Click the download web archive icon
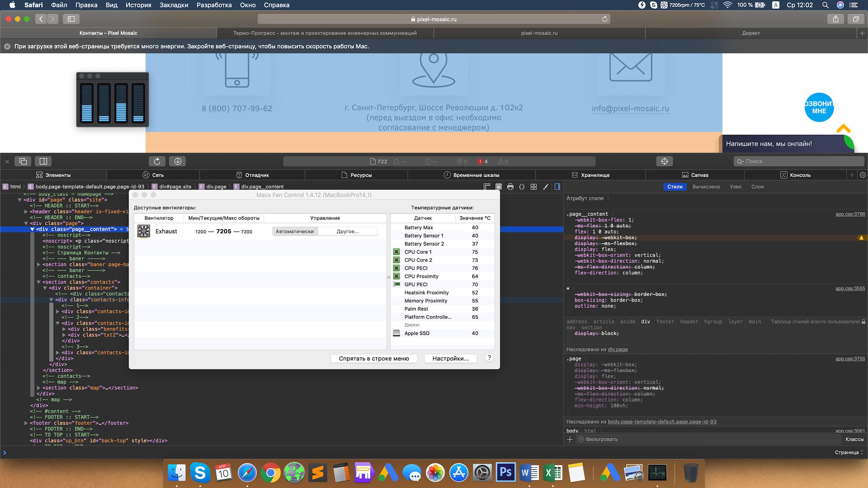The width and height of the screenshot is (868, 488). tap(178, 161)
